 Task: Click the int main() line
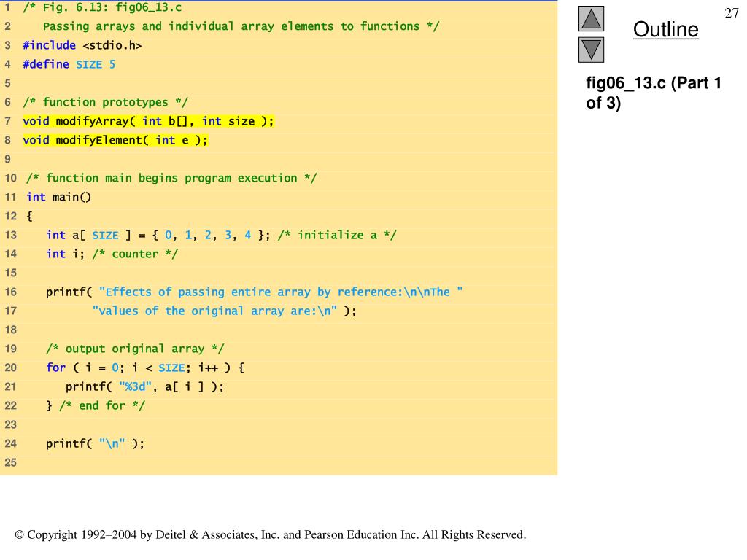pyautogui.click(x=58, y=197)
